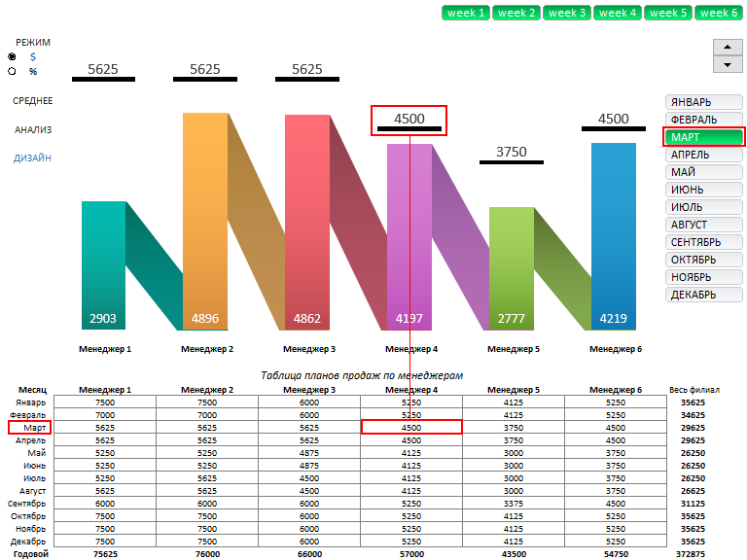Click the ДИЗАЙН link

tap(33, 157)
